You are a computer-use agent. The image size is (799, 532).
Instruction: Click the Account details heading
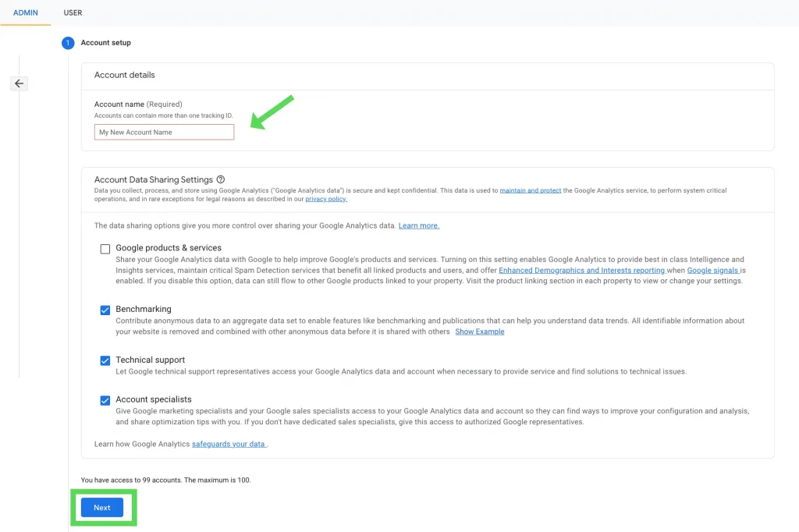pos(124,75)
